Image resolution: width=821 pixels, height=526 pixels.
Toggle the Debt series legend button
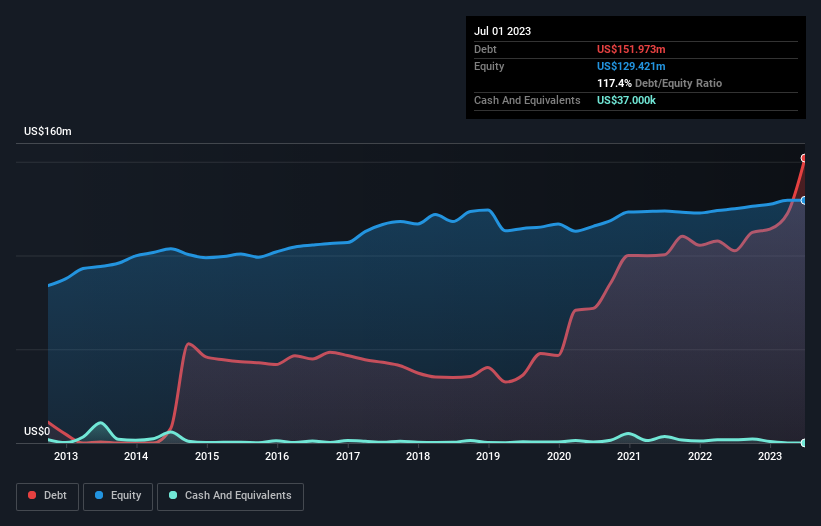[47, 496]
